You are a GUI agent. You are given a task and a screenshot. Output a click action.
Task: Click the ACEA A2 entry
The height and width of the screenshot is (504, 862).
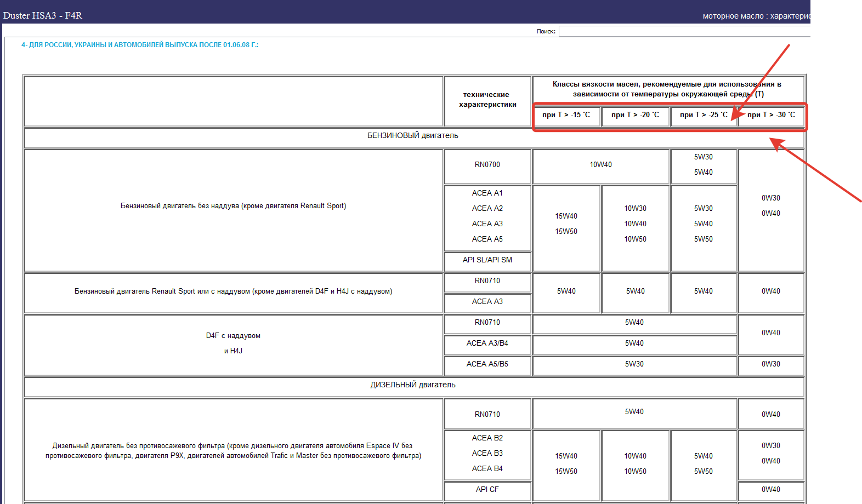pyautogui.click(x=487, y=208)
